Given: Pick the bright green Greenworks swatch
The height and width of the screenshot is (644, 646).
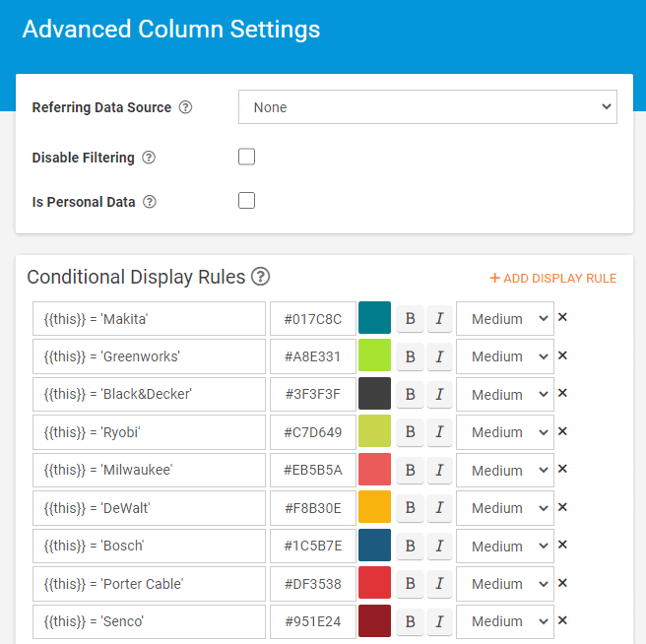Looking at the screenshot, I should point(374,355).
